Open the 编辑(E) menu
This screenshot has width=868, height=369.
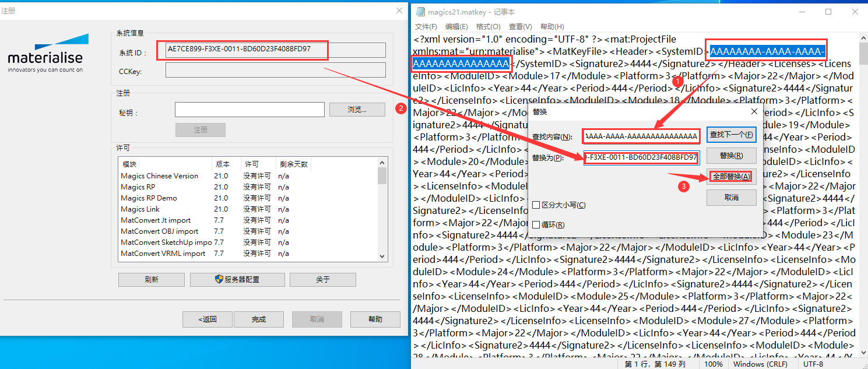(456, 27)
